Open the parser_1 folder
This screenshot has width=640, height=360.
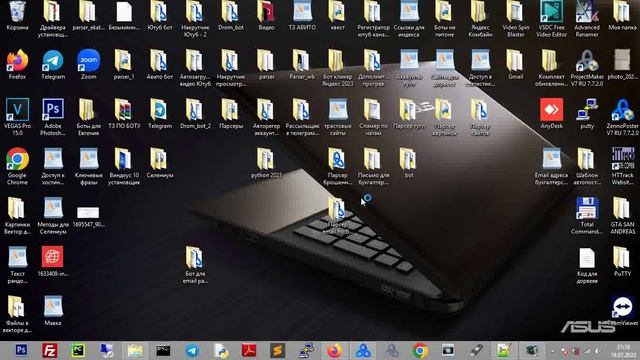124,61
